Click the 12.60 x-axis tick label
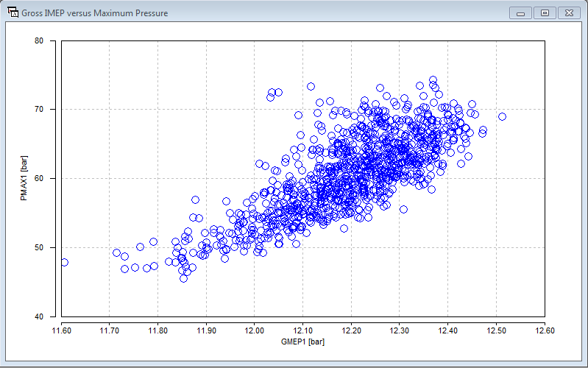588x368 pixels. coord(545,328)
